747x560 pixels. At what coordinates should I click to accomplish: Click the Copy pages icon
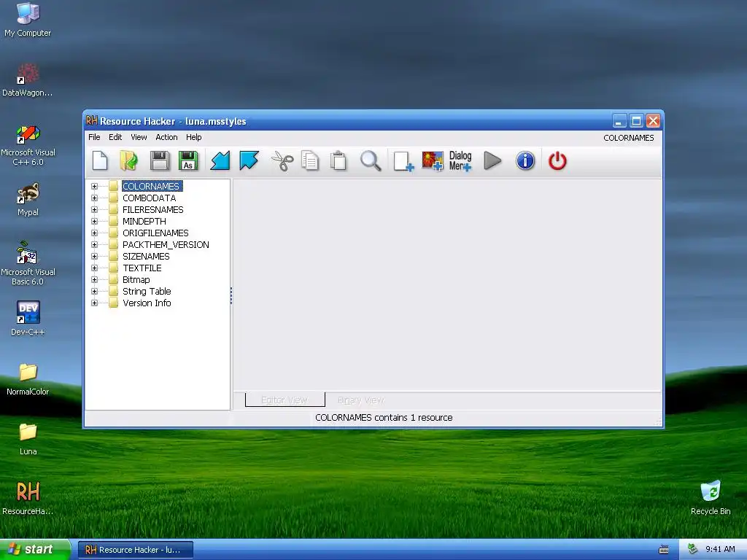tap(310, 160)
